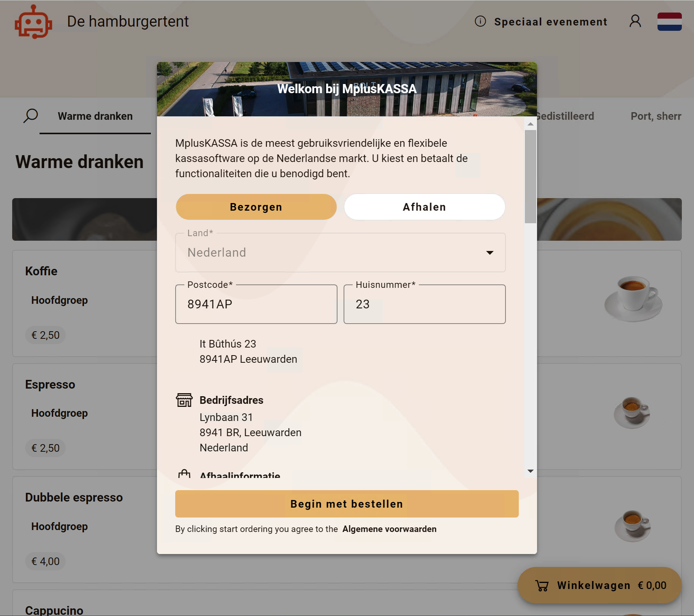Open the Speciaal evenement link
This screenshot has width=694, height=616.
point(551,22)
